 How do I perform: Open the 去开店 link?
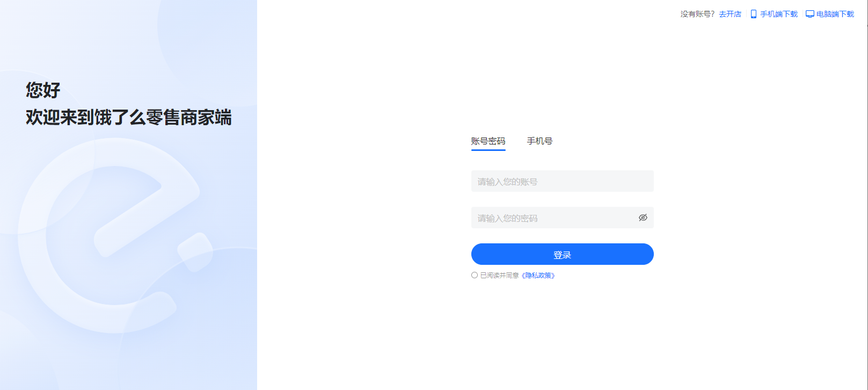(x=730, y=14)
